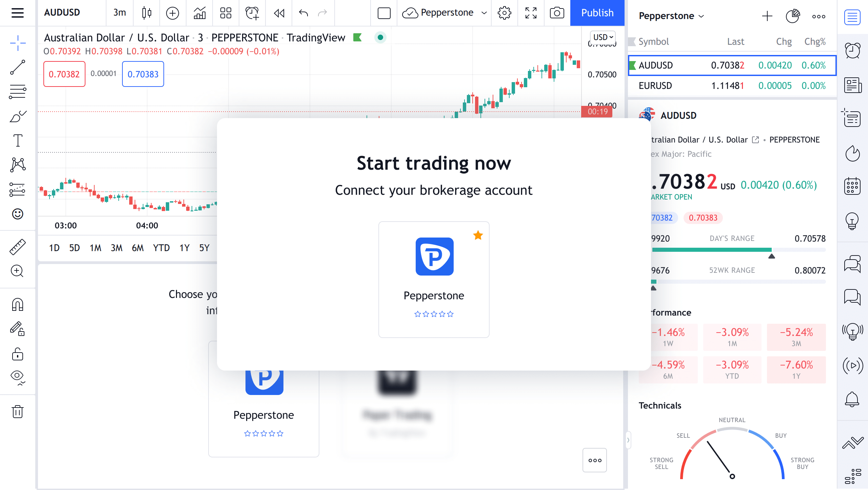The height and width of the screenshot is (490, 868).
Task: Select the 1D timeframe tab
Action: pos(54,247)
